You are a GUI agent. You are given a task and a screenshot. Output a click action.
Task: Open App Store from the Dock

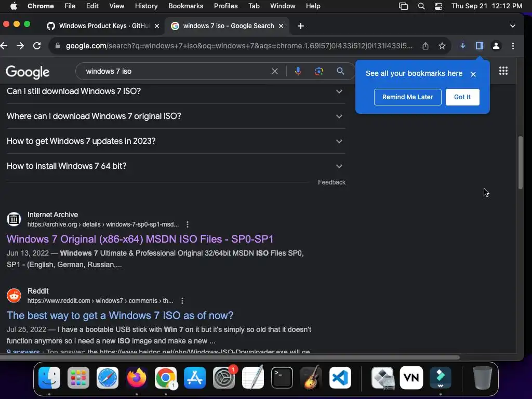[x=195, y=378]
